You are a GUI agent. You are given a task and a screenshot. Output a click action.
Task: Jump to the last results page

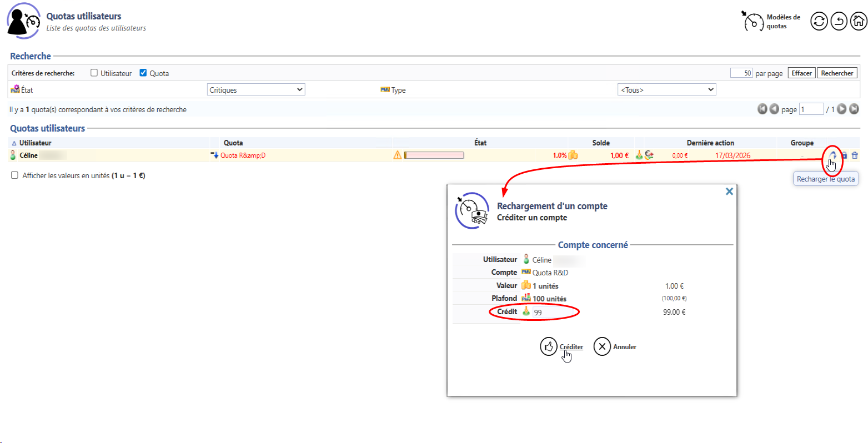tap(854, 109)
